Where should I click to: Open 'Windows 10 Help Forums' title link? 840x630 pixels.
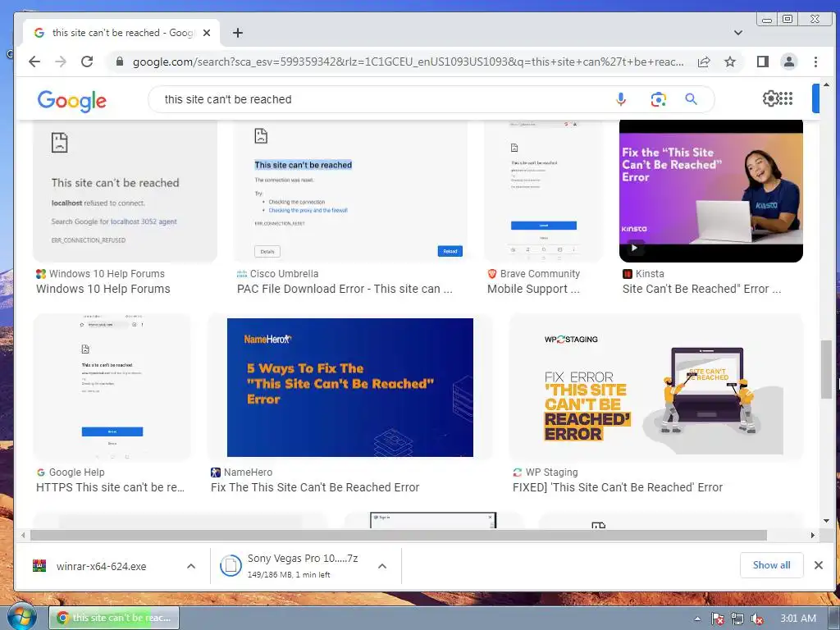[x=103, y=289]
